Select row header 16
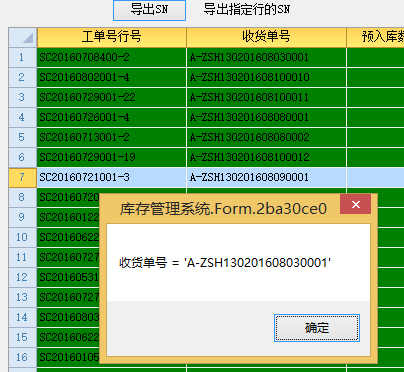Image resolution: width=404 pixels, height=372 pixels. click(x=23, y=357)
